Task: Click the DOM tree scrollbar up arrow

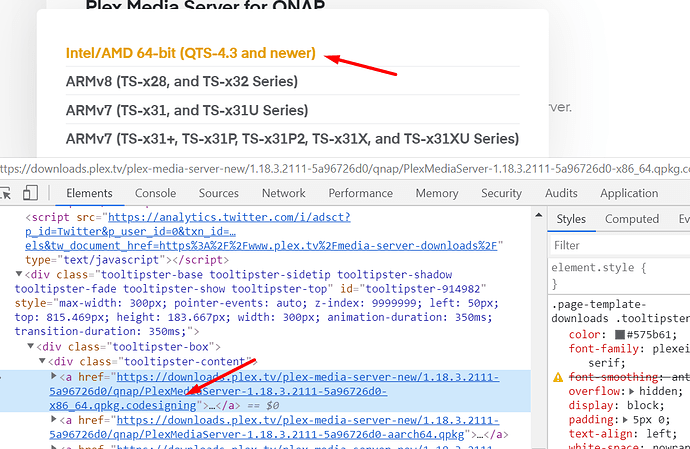Action: pos(539,216)
